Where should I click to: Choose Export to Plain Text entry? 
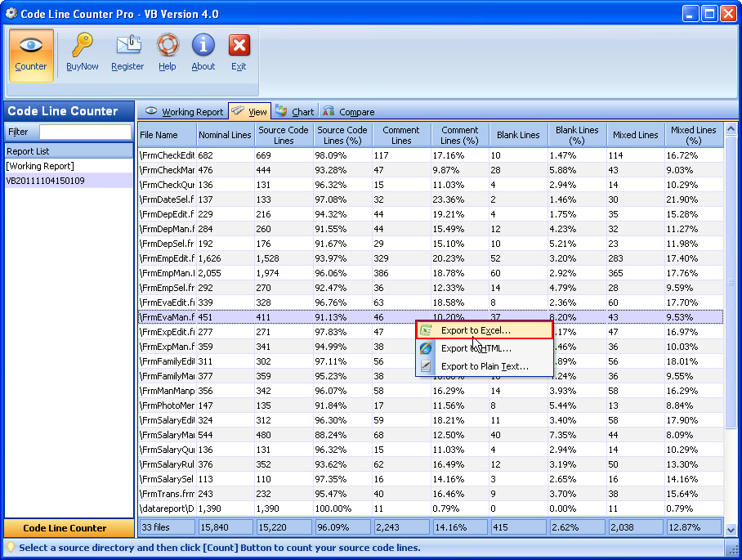484,366
